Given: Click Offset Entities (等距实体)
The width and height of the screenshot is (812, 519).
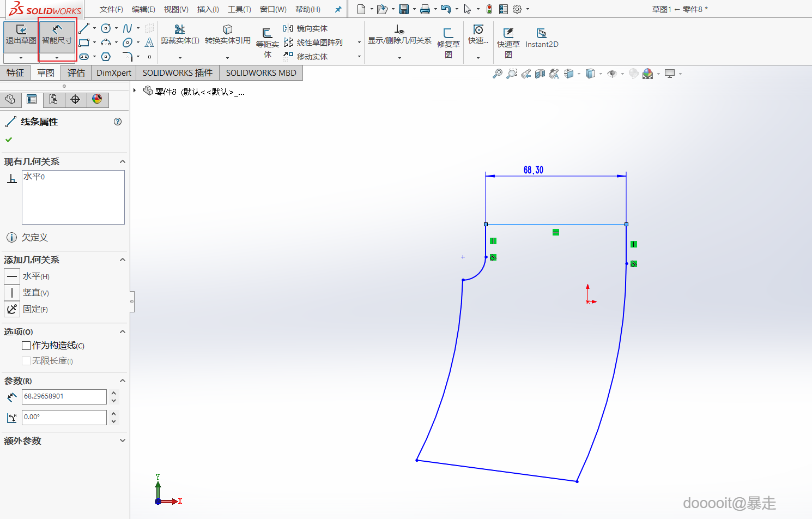Looking at the screenshot, I should click(267, 43).
